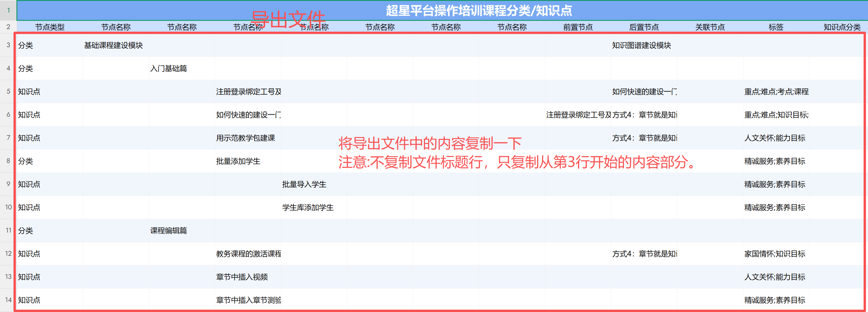The width and height of the screenshot is (868, 312).
Task: Select the 知识点分类 column header cell
Action: pos(838,27)
